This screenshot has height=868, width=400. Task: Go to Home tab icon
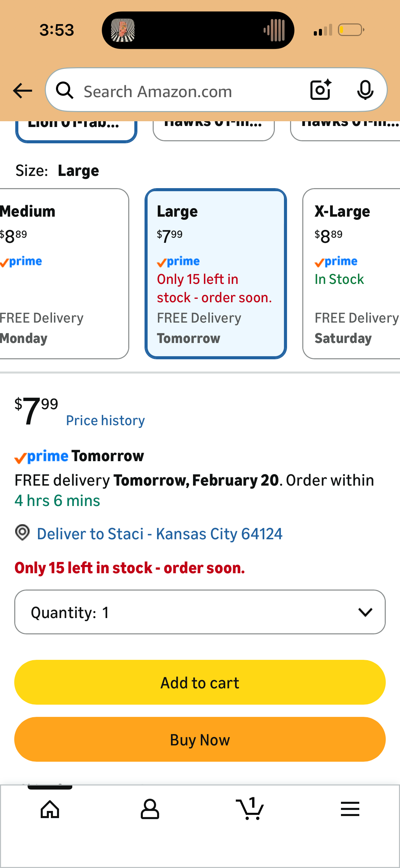pyautogui.click(x=50, y=809)
